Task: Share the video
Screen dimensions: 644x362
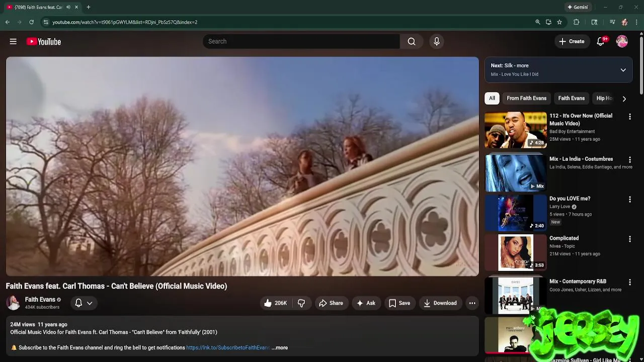Action: pyautogui.click(x=331, y=303)
